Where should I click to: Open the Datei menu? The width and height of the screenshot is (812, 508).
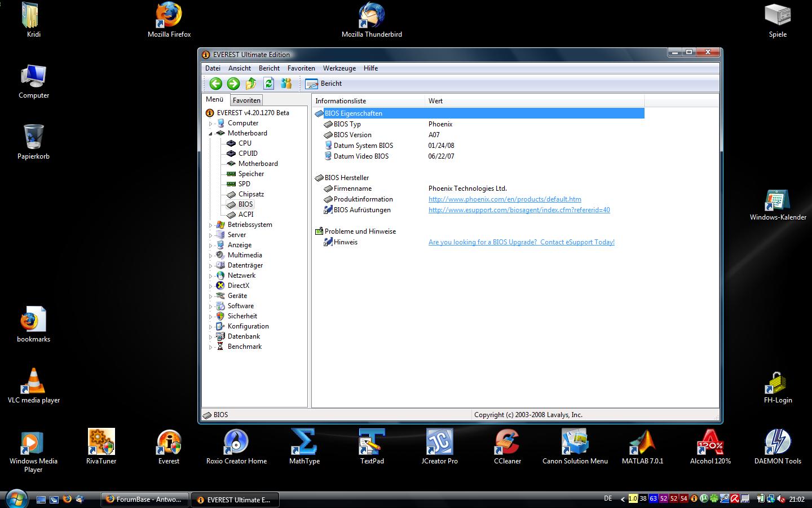point(213,68)
